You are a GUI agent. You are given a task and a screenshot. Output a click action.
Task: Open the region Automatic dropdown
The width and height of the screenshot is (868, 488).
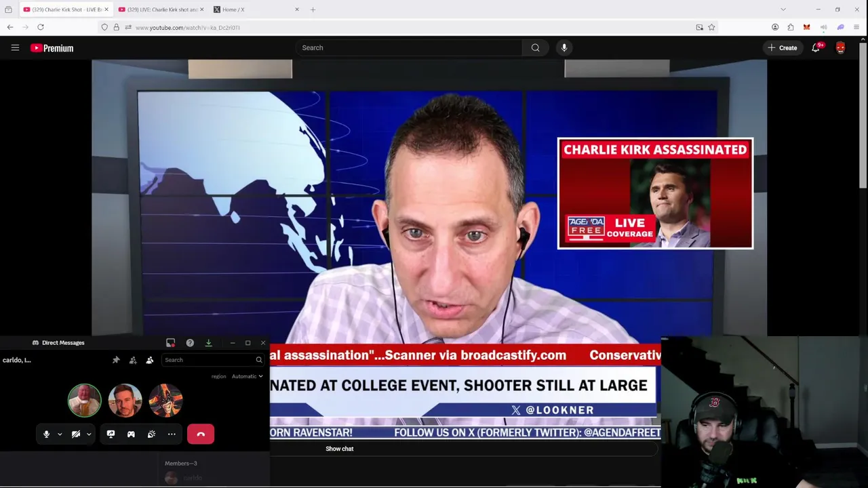tap(247, 376)
